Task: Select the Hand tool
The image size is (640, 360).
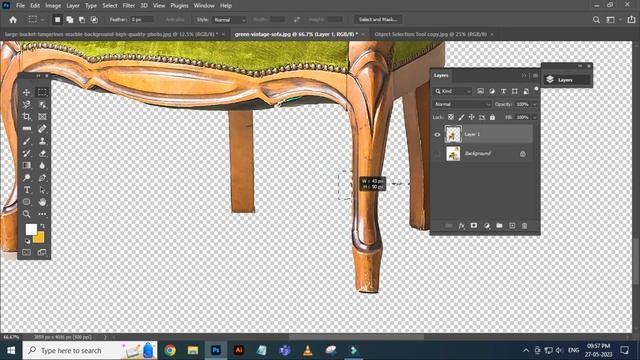Action: pyautogui.click(x=42, y=202)
